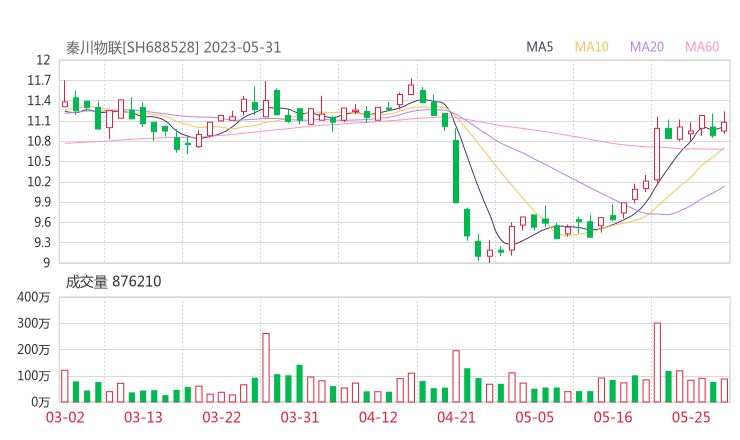Click the 9.3 price axis label
740x440 pixels.
(42, 243)
